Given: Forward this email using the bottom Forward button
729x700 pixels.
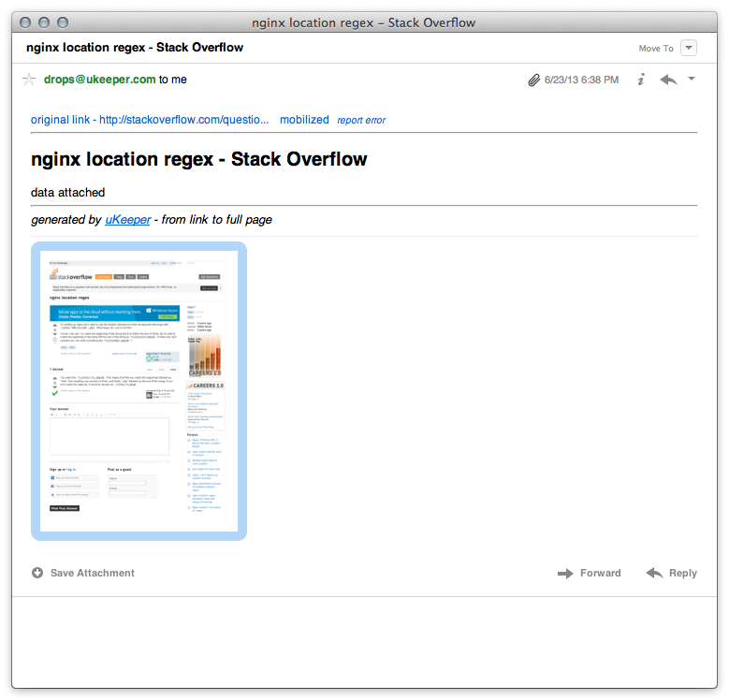Looking at the screenshot, I should pos(589,573).
